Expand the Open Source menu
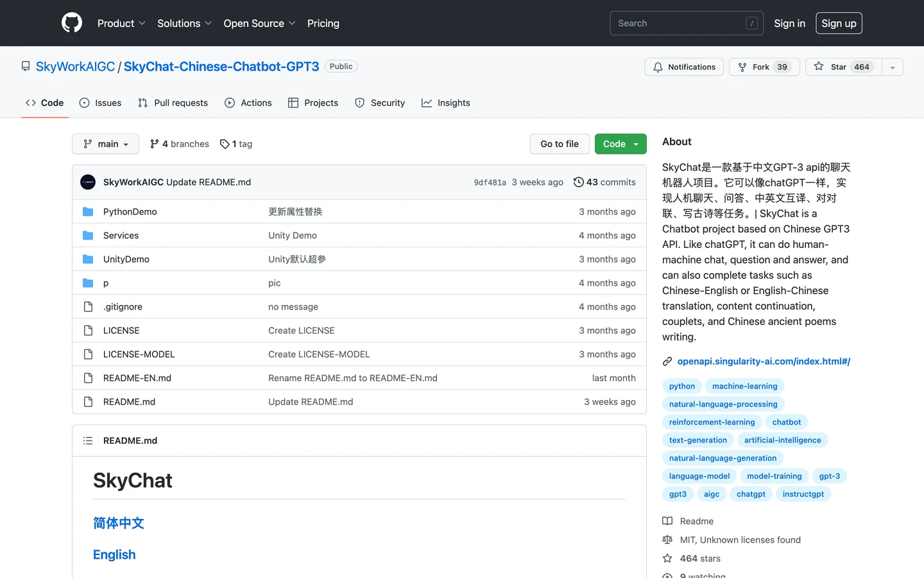Image resolution: width=924 pixels, height=578 pixels. (259, 23)
